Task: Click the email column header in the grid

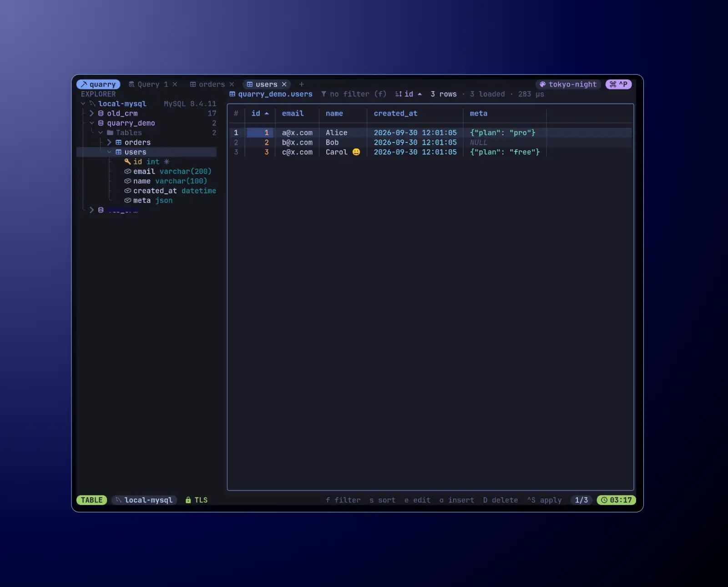Action: (293, 113)
